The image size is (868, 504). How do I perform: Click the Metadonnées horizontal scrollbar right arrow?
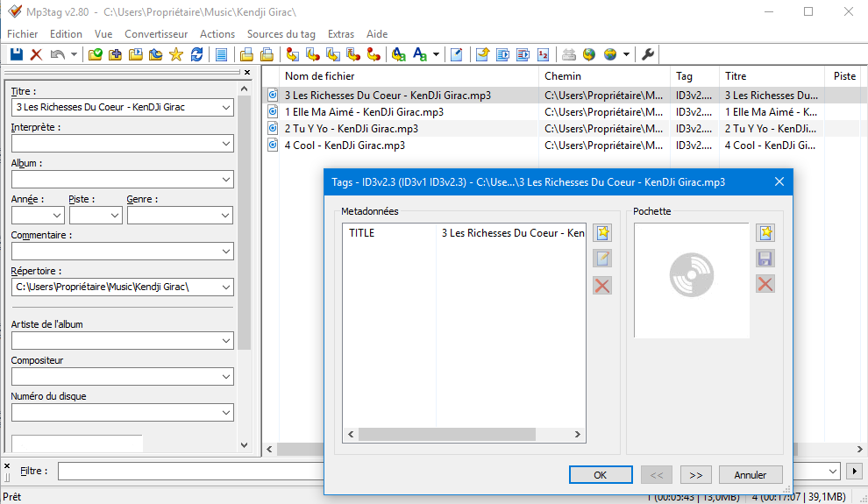(578, 434)
